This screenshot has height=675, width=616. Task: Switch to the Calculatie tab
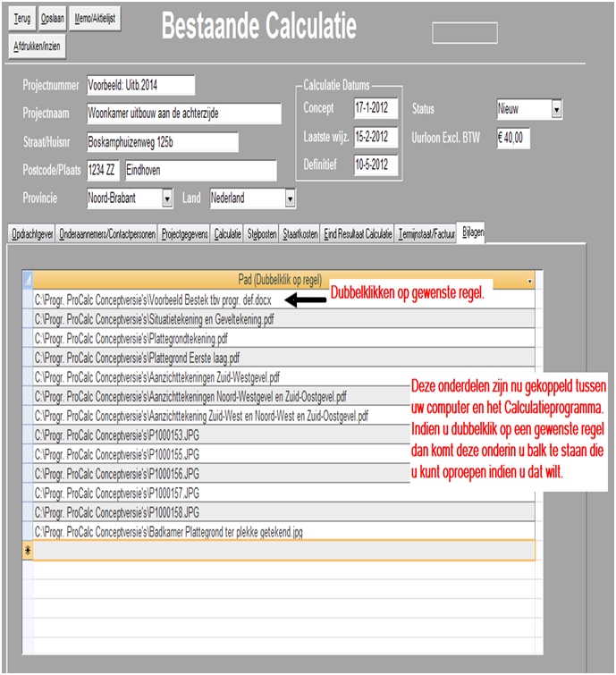[x=228, y=234]
